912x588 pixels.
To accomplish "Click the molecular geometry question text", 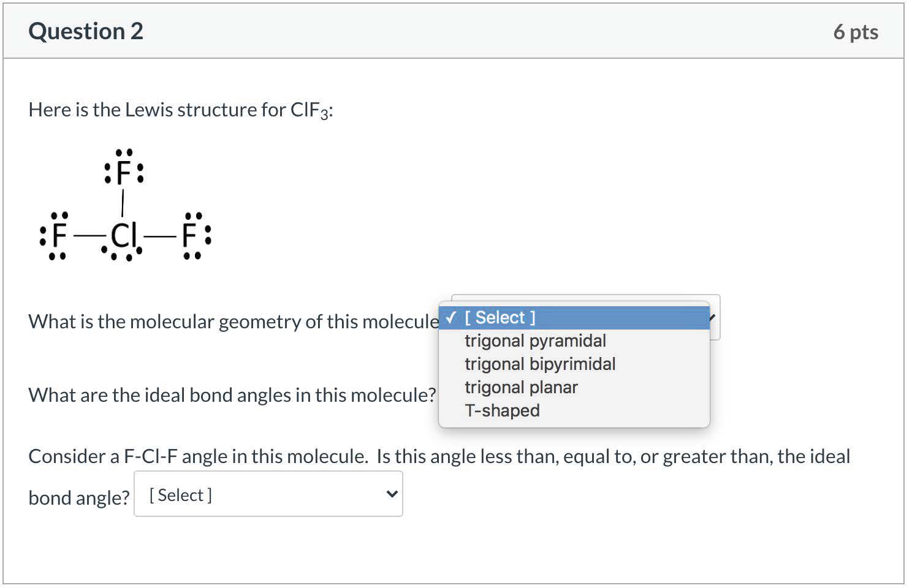I will 234,322.
